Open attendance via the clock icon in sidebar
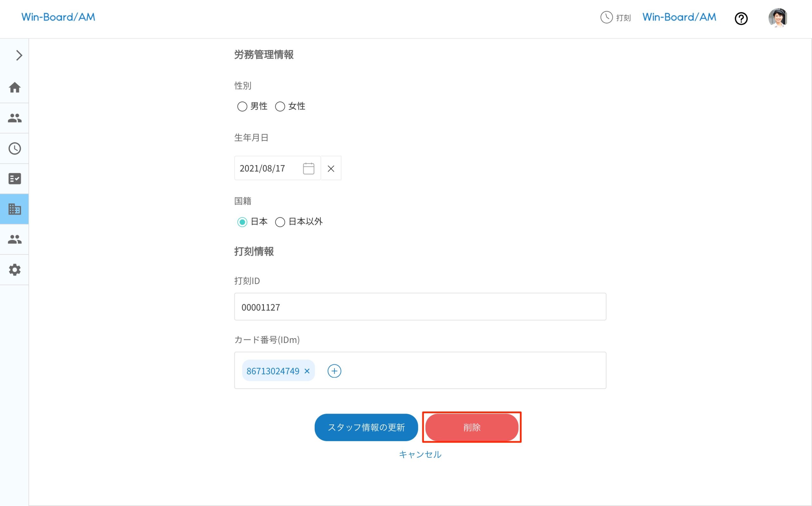Viewport: 812px width, 506px height. [14, 148]
